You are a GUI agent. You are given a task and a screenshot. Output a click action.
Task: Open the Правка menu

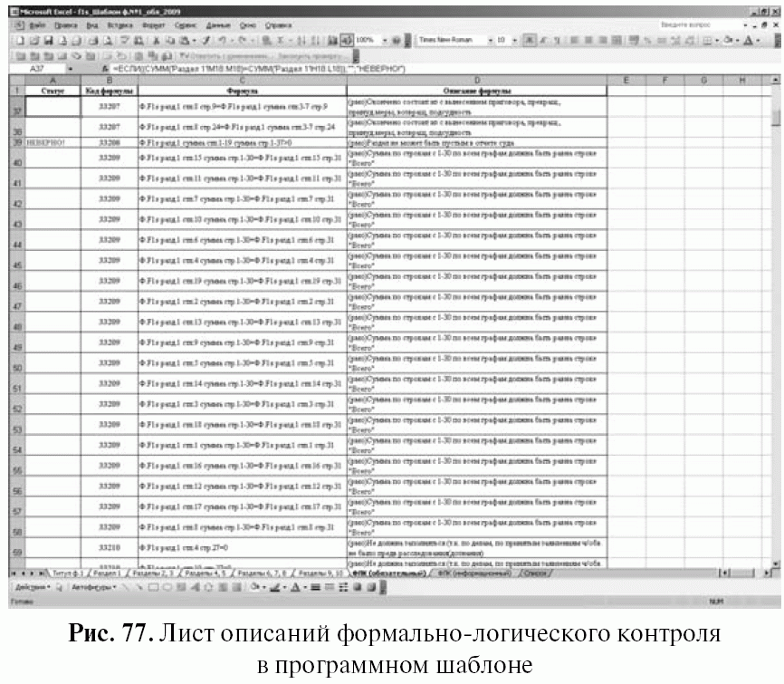[65, 25]
